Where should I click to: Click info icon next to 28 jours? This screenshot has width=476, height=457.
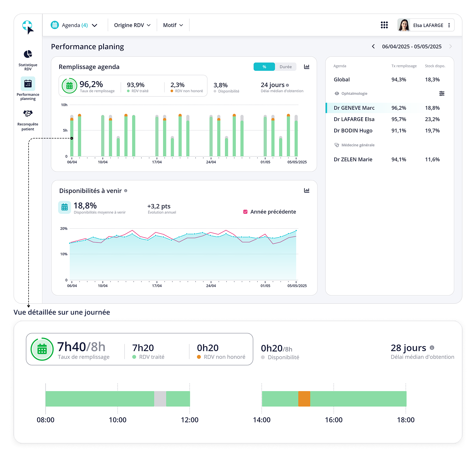(432, 348)
